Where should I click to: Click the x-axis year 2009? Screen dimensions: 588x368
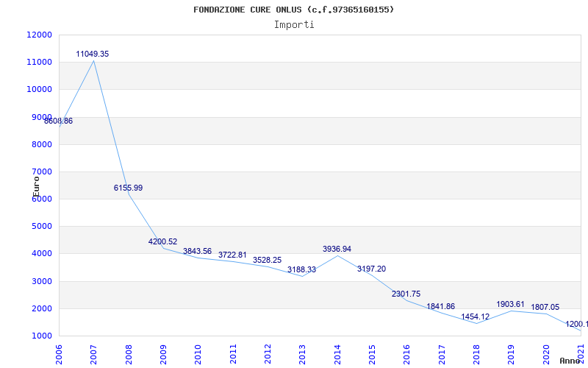(x=163, y=354)
